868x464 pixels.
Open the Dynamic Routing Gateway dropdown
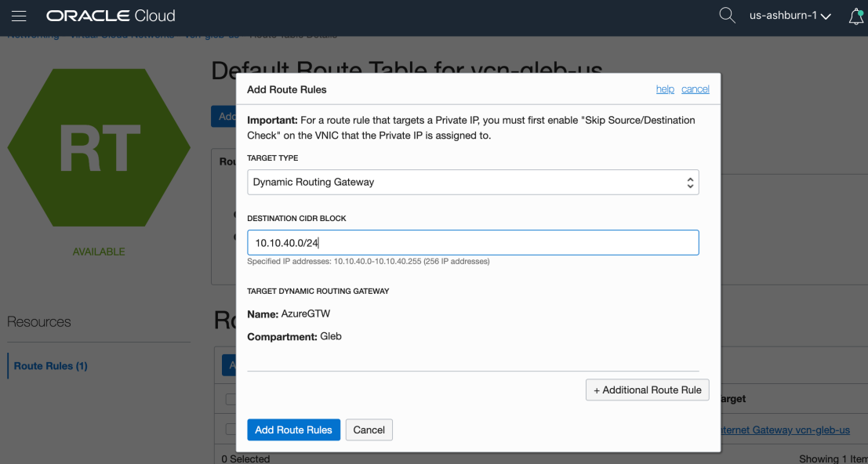472,182
